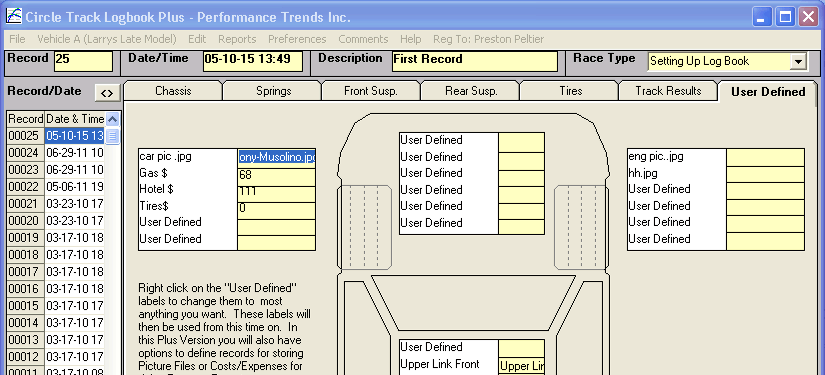The width and height of the screenshot is (825, 375).
Task: Select record 00024 in the list
Action: tap(56, 153)
